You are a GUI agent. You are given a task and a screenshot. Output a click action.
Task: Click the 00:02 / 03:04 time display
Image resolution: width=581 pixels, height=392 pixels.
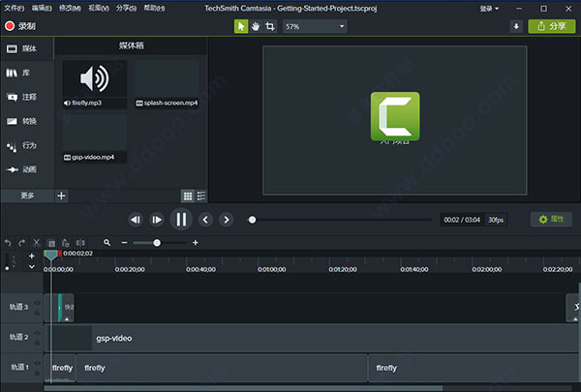(x=462, y=220)
